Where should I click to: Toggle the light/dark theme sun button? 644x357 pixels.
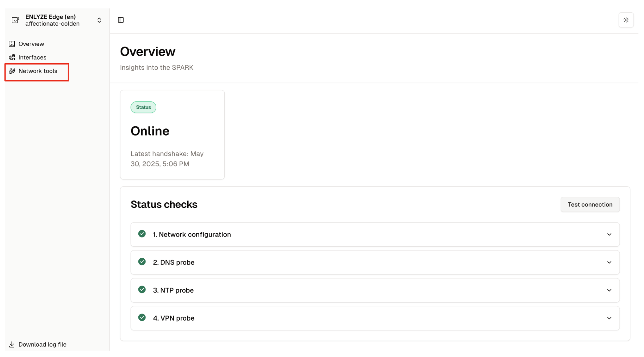coord(626,20)
